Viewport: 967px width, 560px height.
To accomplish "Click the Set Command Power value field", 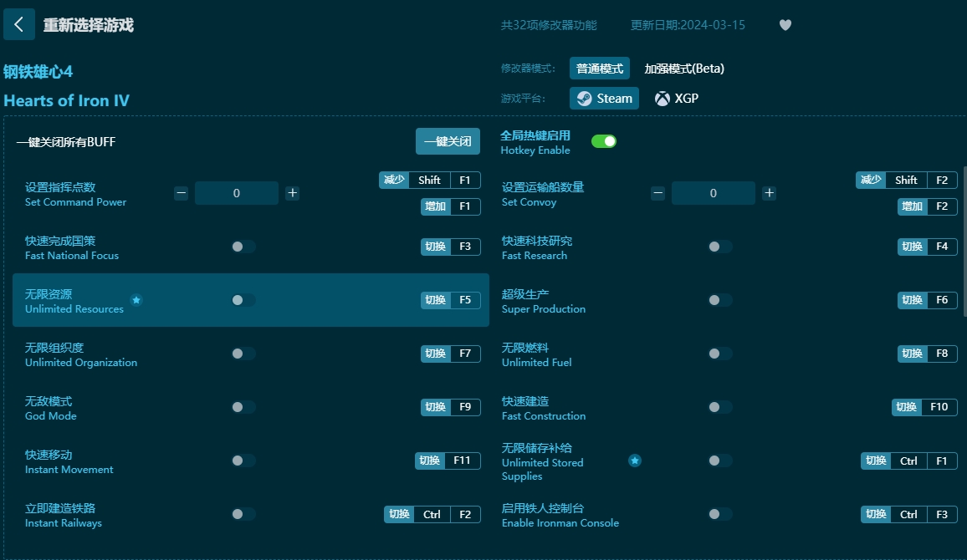I will (236, 193).
